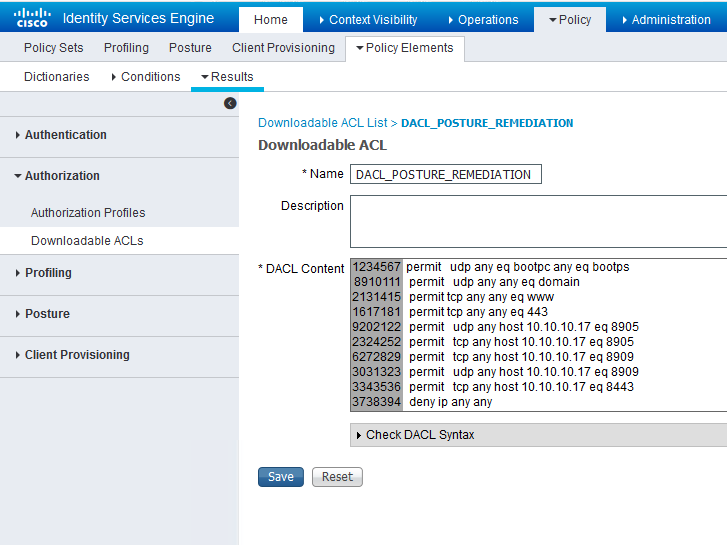Open top bar Client Provisioning tab
The image size is (727, 545).
(283, 48)
